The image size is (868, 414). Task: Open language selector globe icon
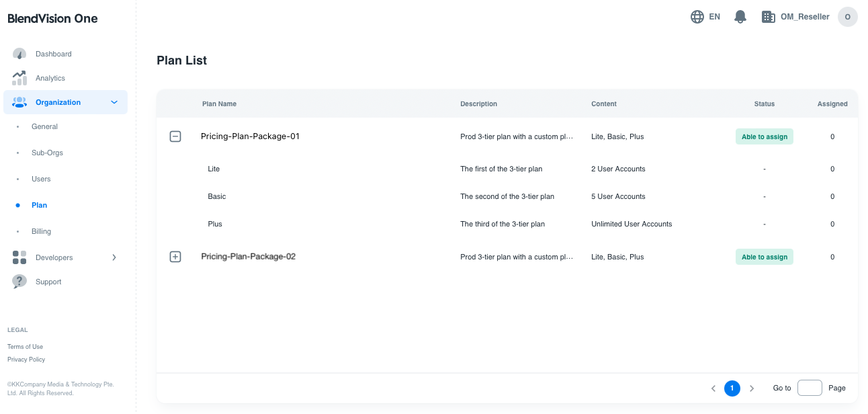[x=697, y=17]
